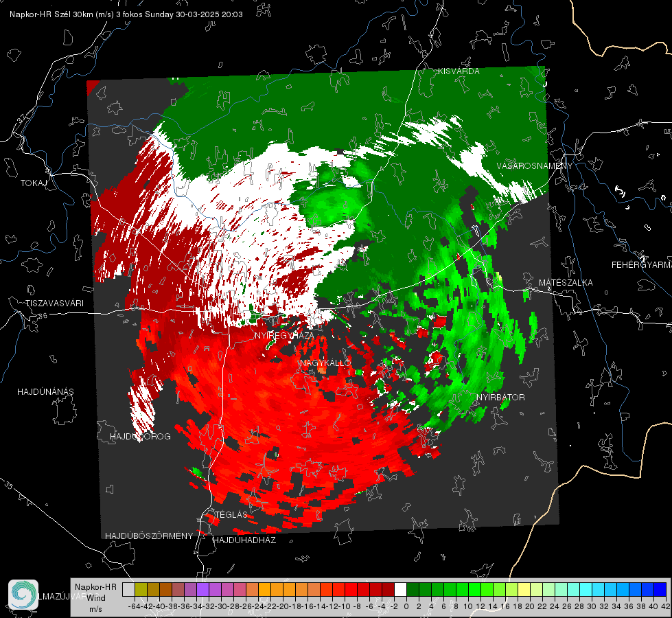Click the grey swatch left of -64
The width and height of the screenshot is (672, 618).
128,589
